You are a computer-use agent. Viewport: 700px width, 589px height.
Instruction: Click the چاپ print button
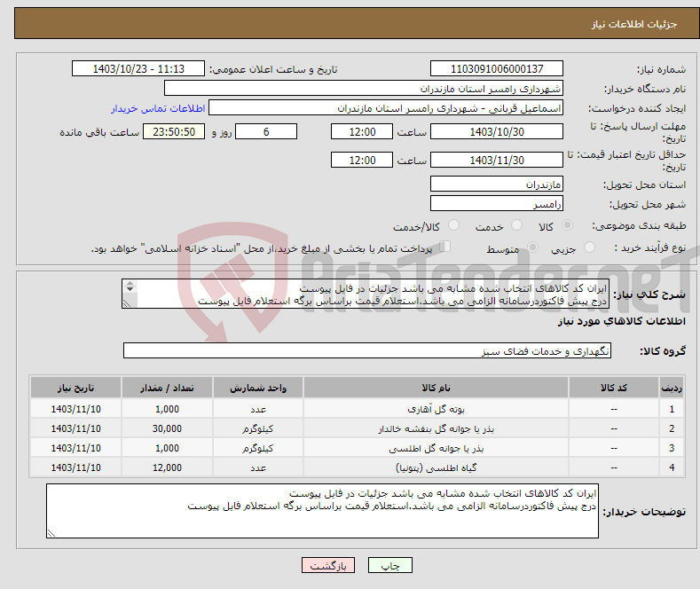coord(389,565)
